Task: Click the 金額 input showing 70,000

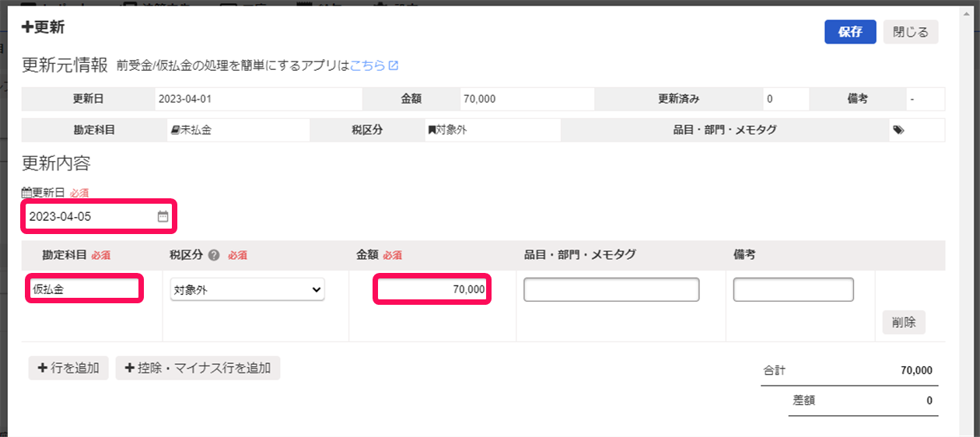Action: (x=432, y=289)
